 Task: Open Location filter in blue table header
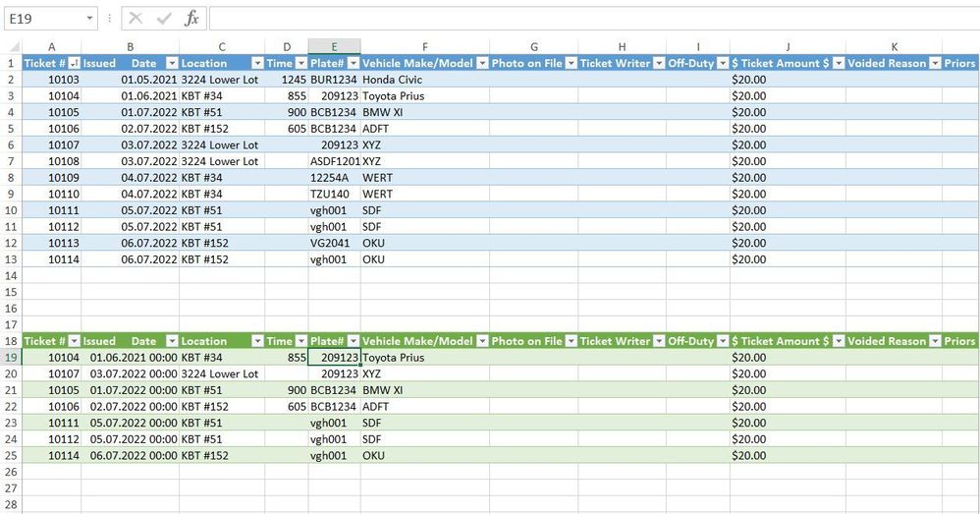click(x=257, y=63)
